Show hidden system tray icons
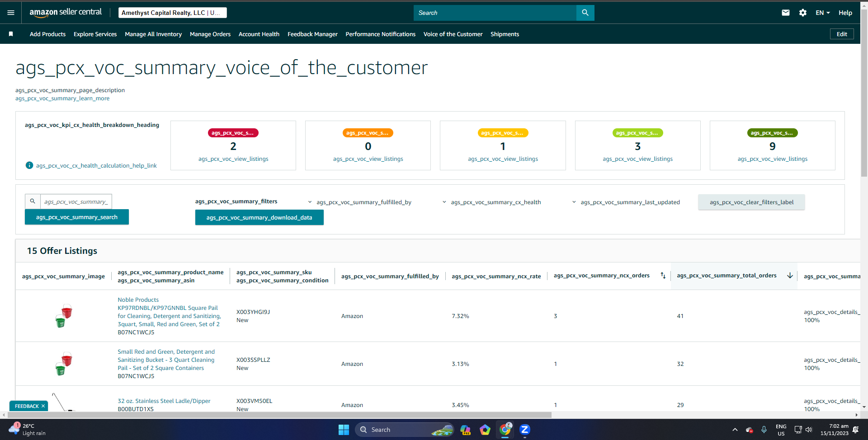 point(735,430)
